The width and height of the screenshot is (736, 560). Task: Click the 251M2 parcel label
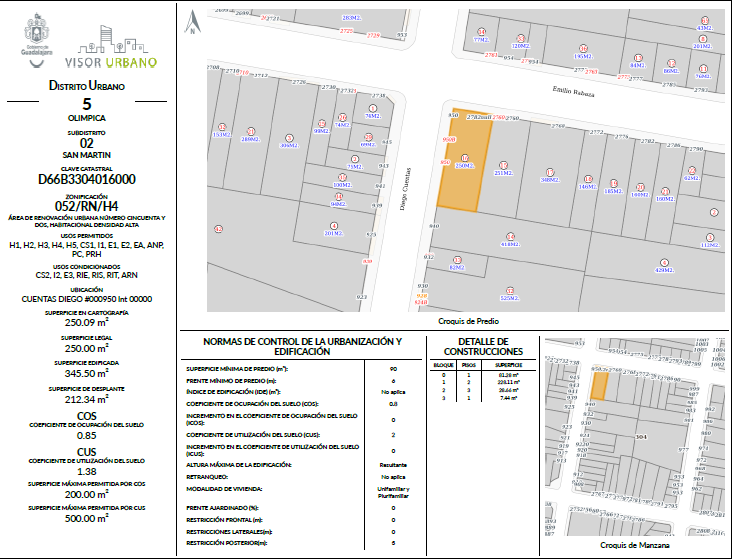tap(503, 173)
